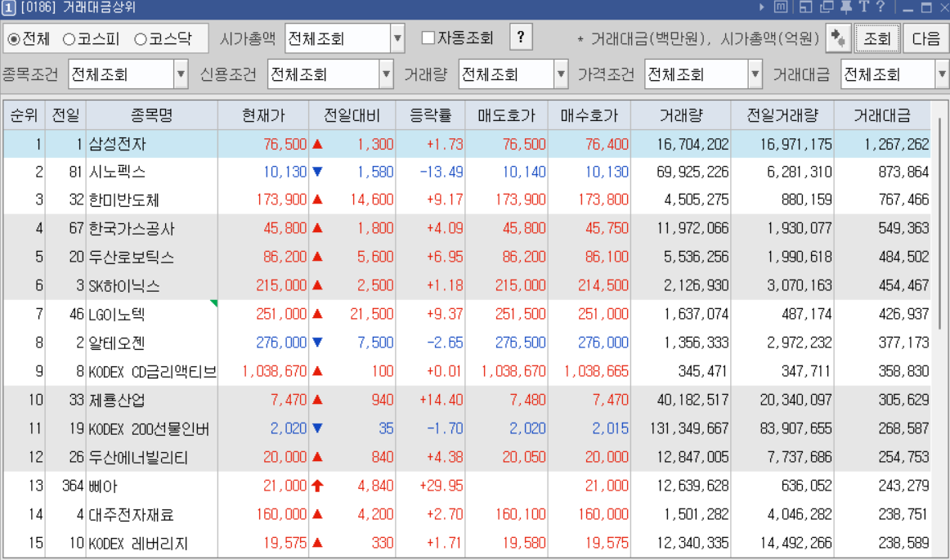
Task: Pin the window with the pushpin icon
Action: pos(846,7)
